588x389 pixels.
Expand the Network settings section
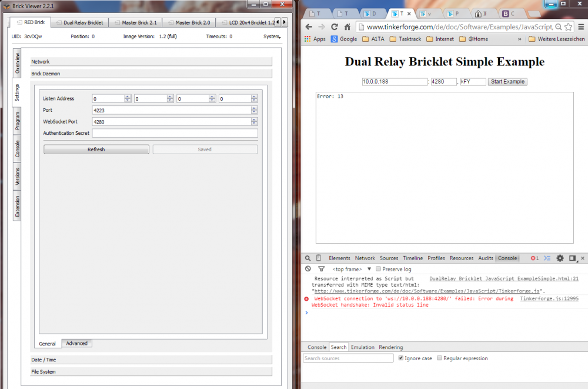151,61
